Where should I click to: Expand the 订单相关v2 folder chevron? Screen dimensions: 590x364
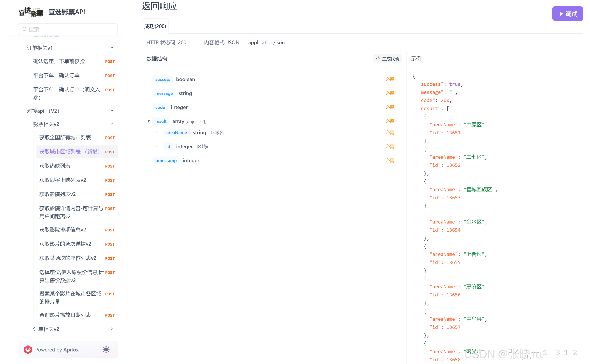point(112,329)
